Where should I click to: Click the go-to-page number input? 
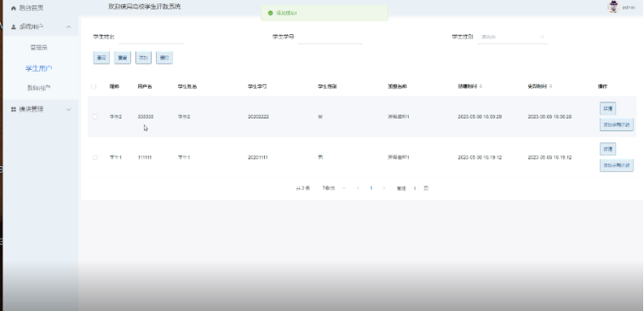(415, 188)
